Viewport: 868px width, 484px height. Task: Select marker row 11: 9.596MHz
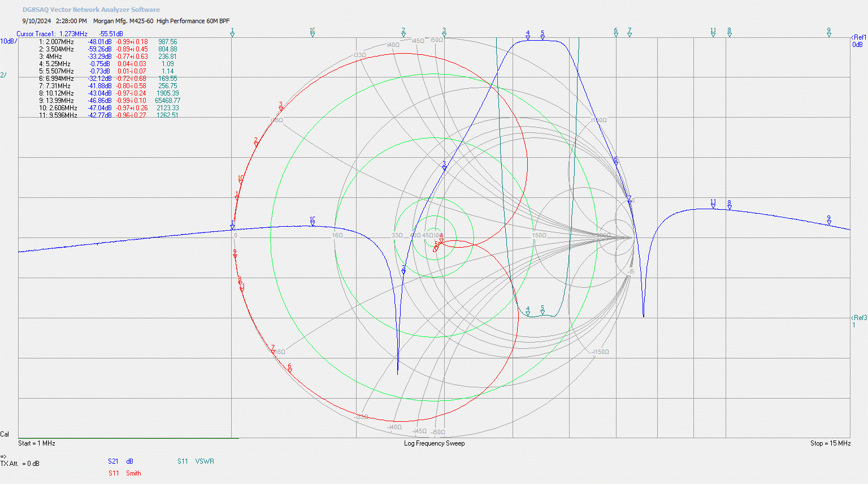coord(109,115)
